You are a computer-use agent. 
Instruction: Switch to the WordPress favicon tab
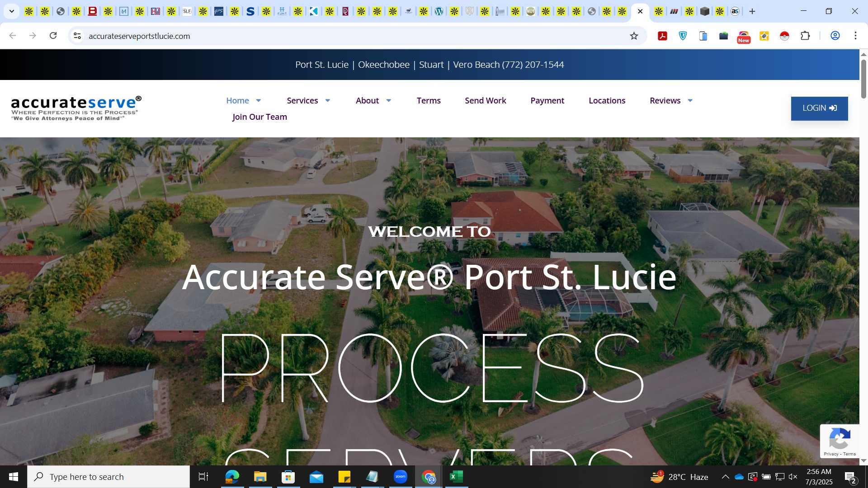tap(439, 11)
